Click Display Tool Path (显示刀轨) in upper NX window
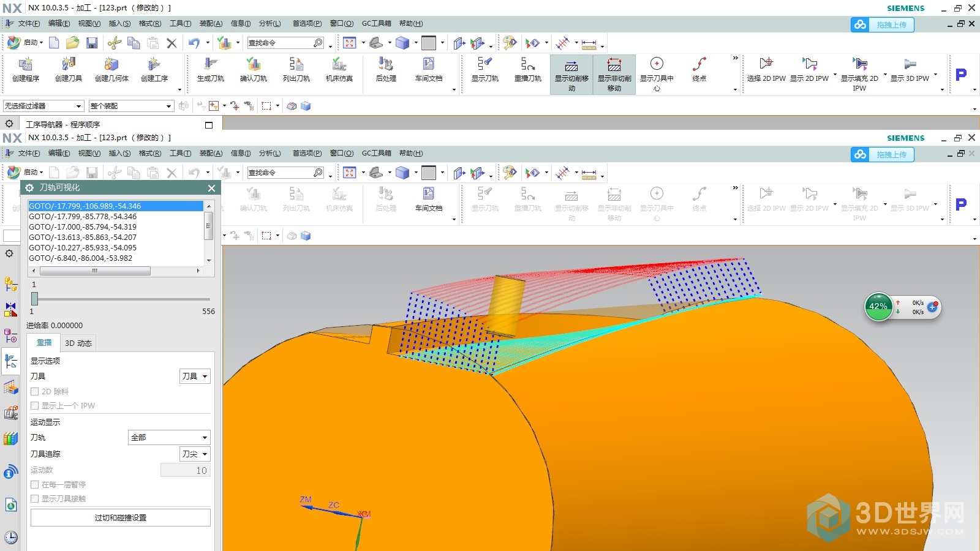Viewport: 980px width, 551px height. [485, 69]
